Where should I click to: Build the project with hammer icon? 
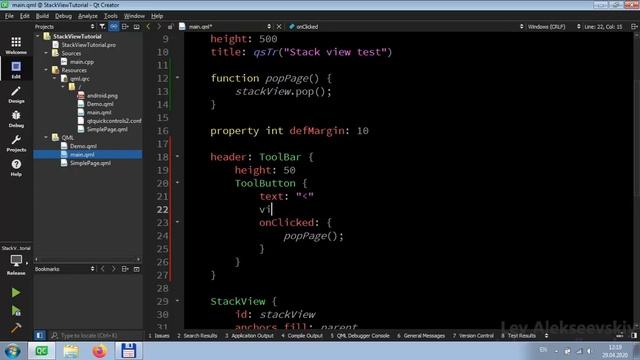(16, 328)
